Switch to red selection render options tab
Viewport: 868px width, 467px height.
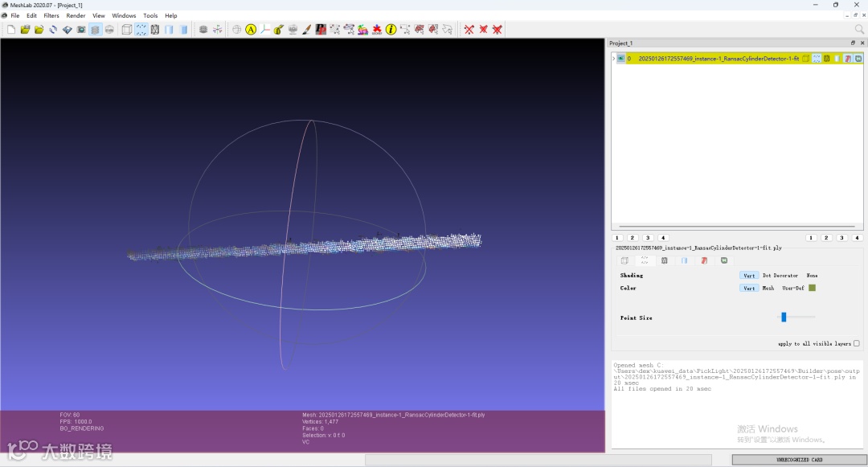(704, 260)
